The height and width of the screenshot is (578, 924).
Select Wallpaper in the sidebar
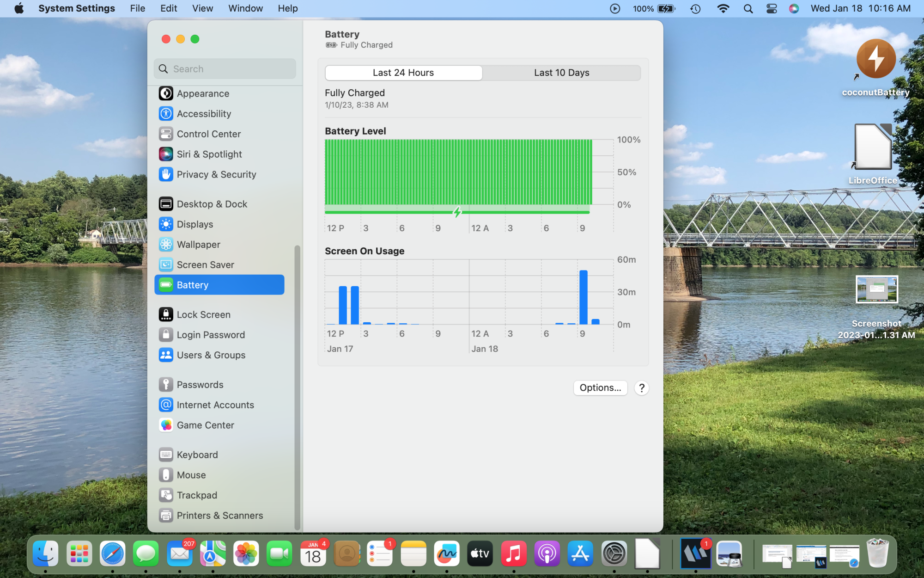[x=198, y=245]
